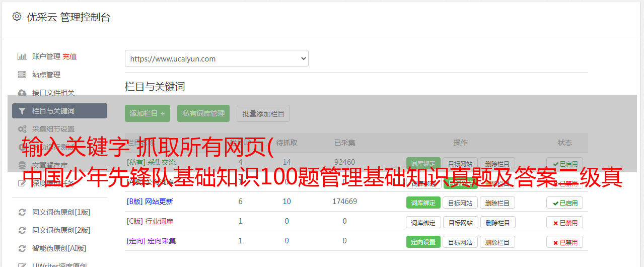Click 删除栏目 in the 定向采集 row
This screenshot has height=267, width=644.
(x=497, y=242)
